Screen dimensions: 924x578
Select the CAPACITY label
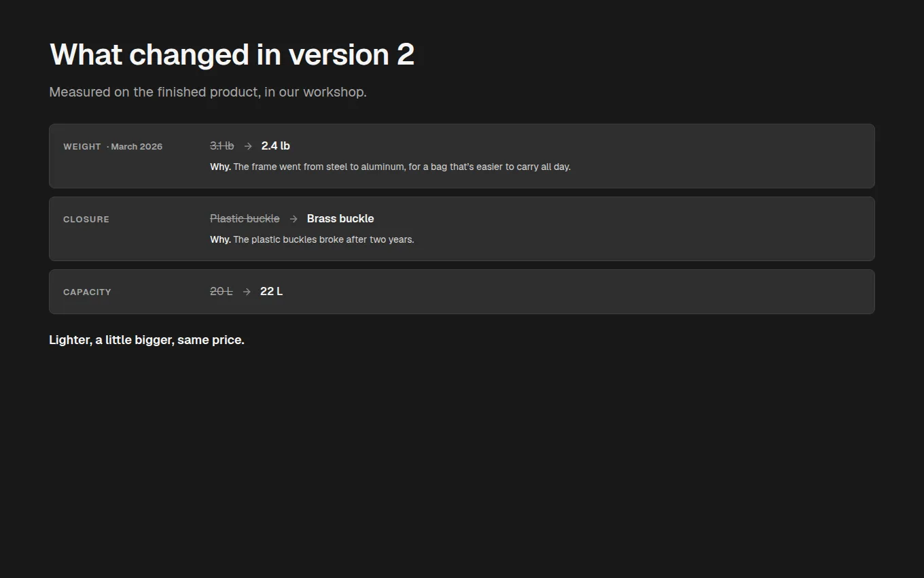coord(87,292)
